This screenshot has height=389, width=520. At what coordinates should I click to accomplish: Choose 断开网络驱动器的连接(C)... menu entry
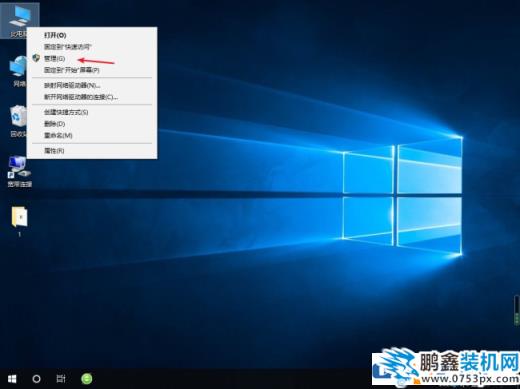click(92, 97)
